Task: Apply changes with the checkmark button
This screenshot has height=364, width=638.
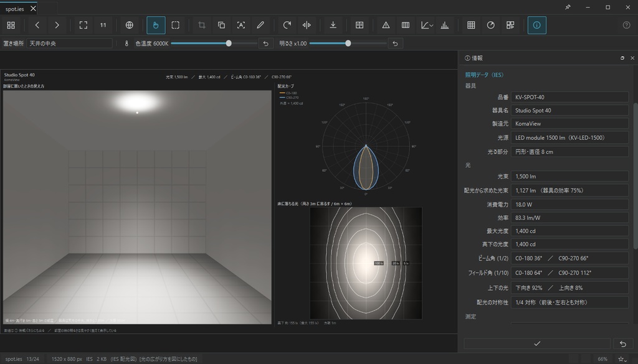Action: click(x=537, y=343)
